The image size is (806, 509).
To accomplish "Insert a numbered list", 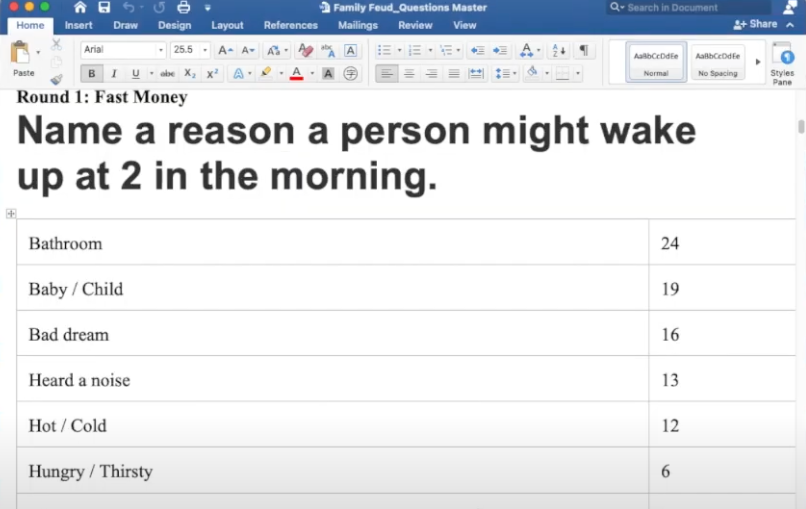I will [x=415, y=50].
